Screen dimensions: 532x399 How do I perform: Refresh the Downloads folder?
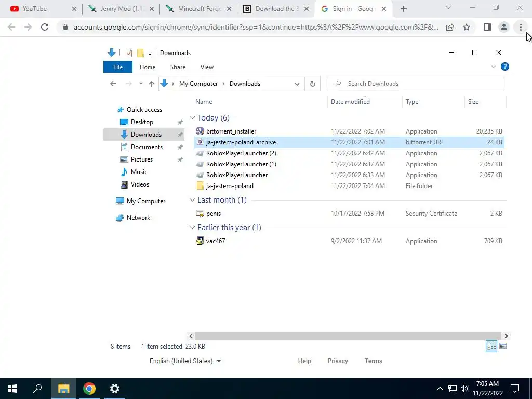(312, 84)
